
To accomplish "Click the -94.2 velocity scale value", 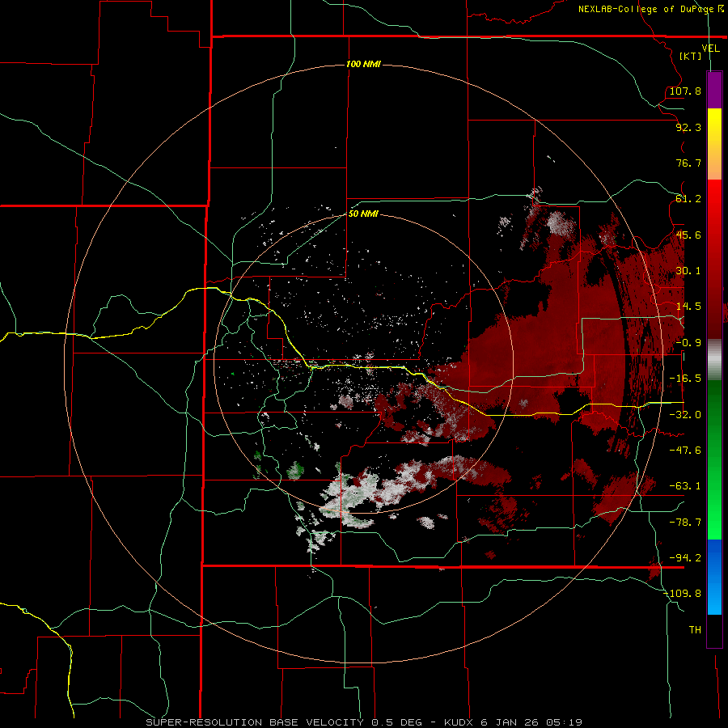I will [x=685, y=558].
